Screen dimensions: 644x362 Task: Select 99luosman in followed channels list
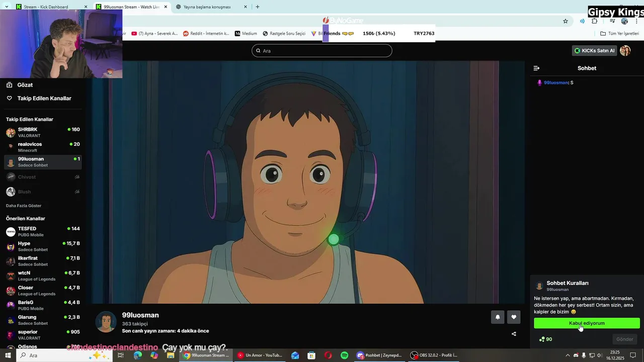pos(43,162)
